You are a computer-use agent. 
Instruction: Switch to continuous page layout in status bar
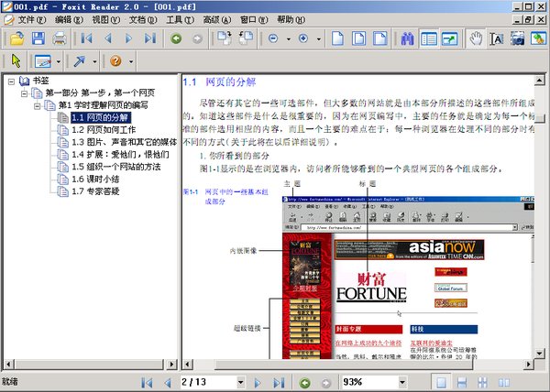[x=463, y=382]
